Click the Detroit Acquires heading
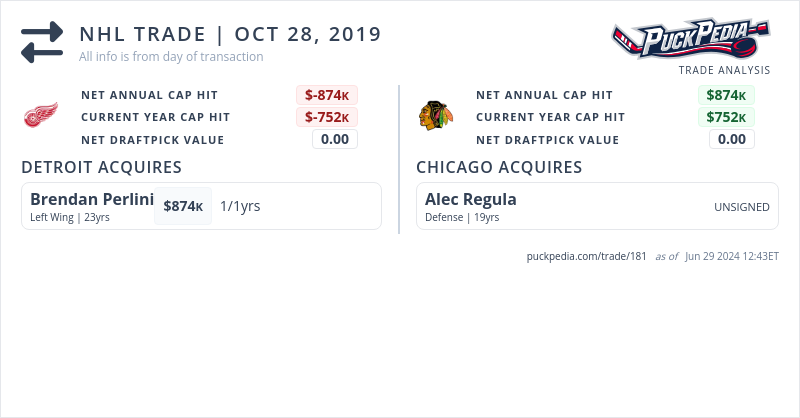 point(101,166)
